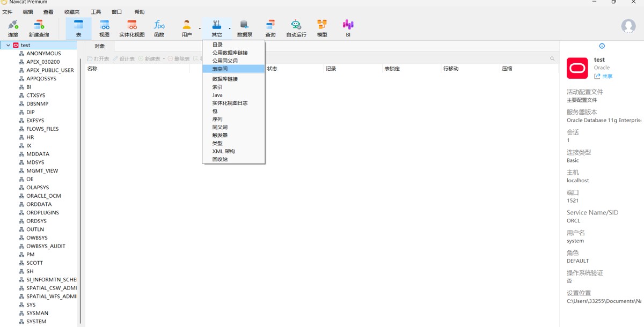Open the 窗口 menu
Image resolution: width=644 pixels, height=327 pixels.
pos(116,12)
